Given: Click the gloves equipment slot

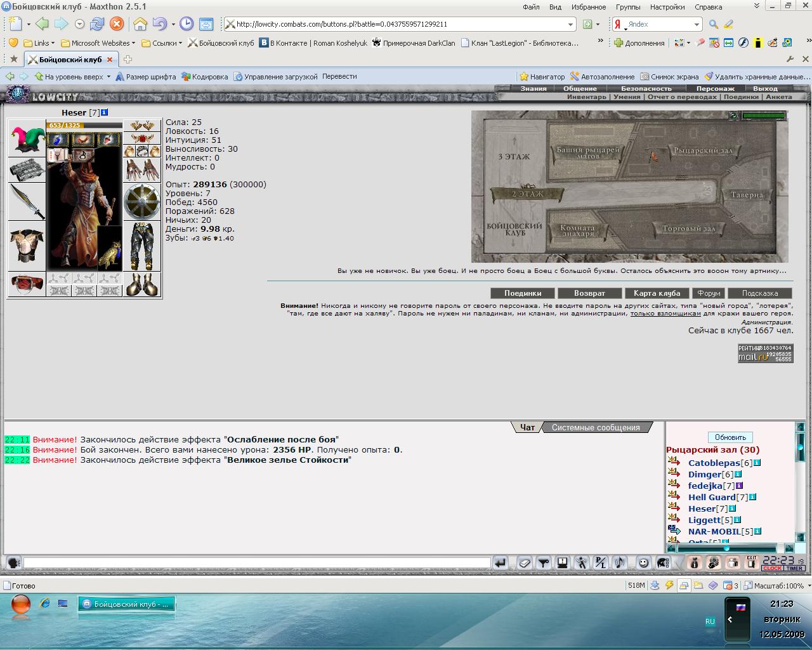Looking at the screenshot, I should pyautogui.click(x=142, y=170).
